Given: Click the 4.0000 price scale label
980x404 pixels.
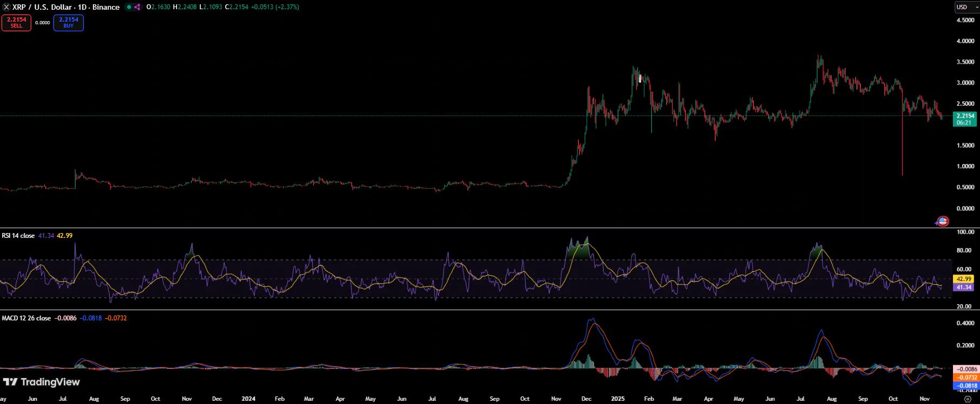Looking at the screenshot, I should coord(965,41).
